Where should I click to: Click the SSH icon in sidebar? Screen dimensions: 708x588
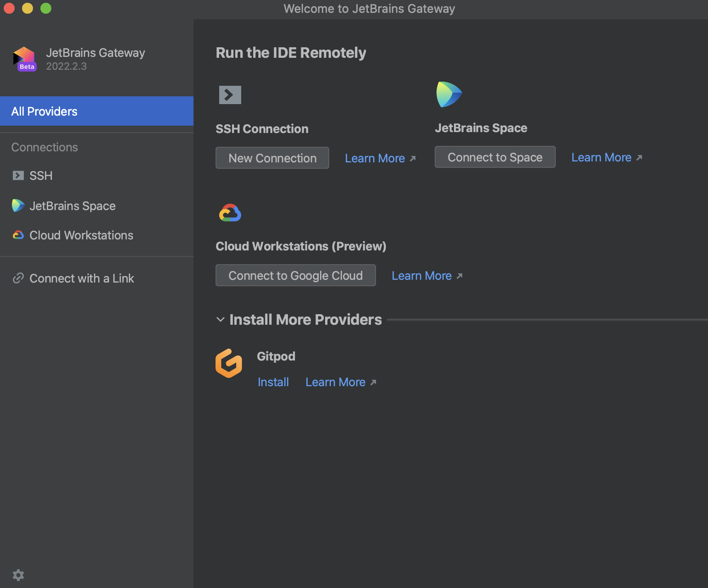pyautogui.click(x=18, y=176)
